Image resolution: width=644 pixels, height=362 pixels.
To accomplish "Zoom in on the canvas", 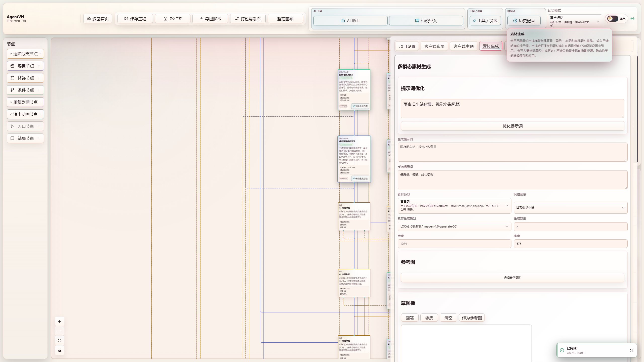I will pyautogui.click(x=60, y=322).
